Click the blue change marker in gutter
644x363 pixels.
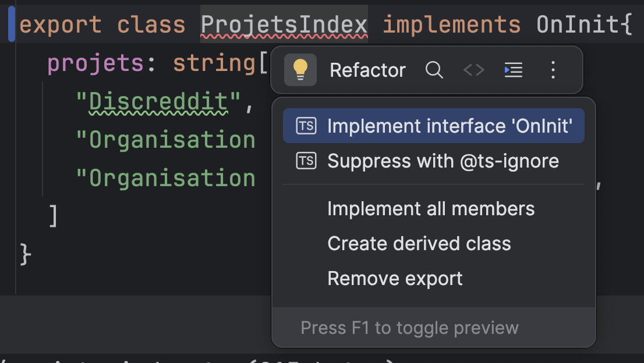(x=12, y=25)
